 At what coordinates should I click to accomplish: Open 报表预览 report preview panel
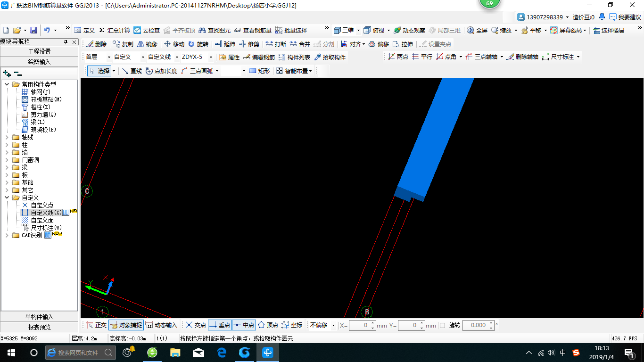[x=40, y=327]
